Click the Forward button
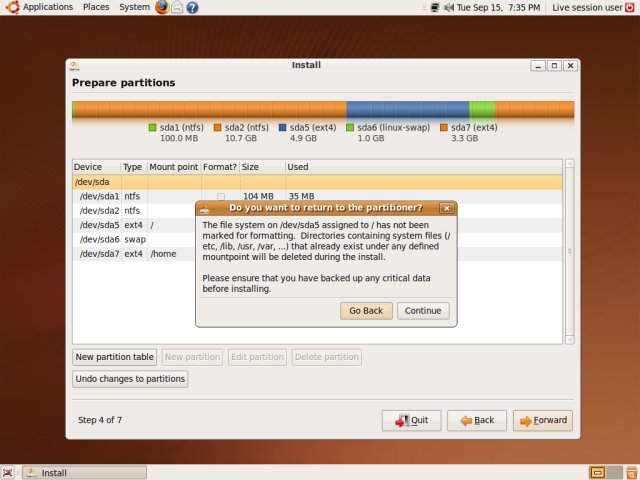The width and height of the screenshot is (640, 480). click(x=543, y=420)
